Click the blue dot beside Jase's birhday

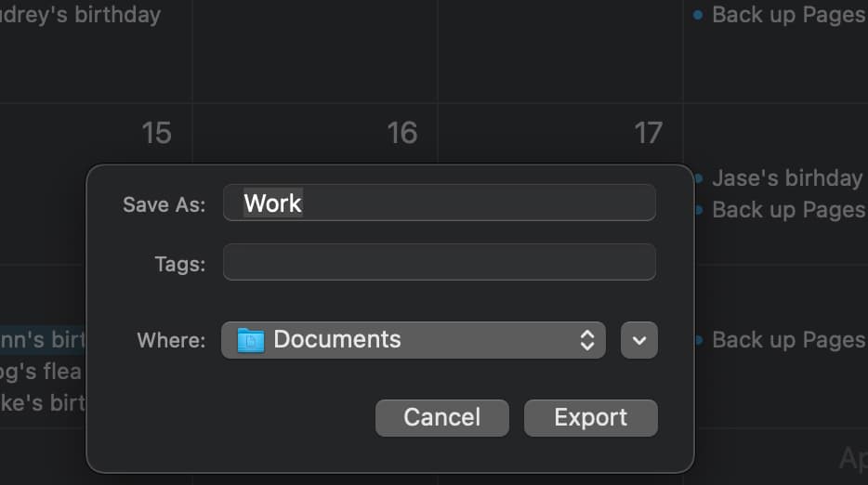[698, 178]
